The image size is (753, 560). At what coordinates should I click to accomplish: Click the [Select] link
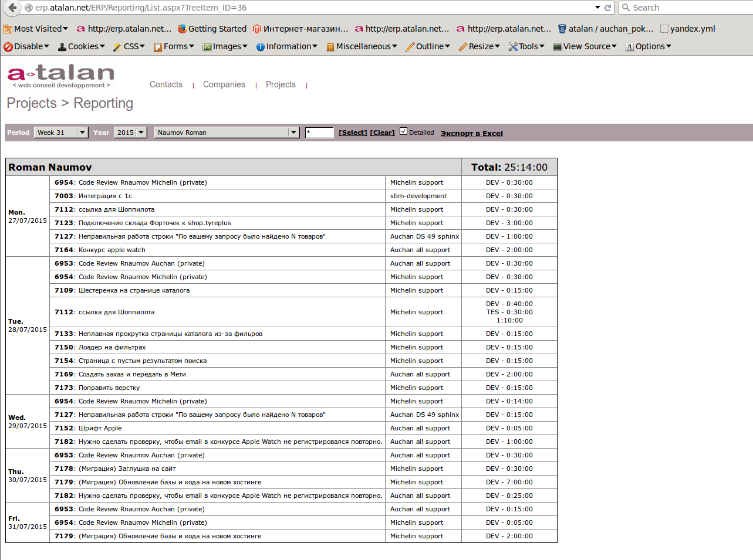click(353, 133)
